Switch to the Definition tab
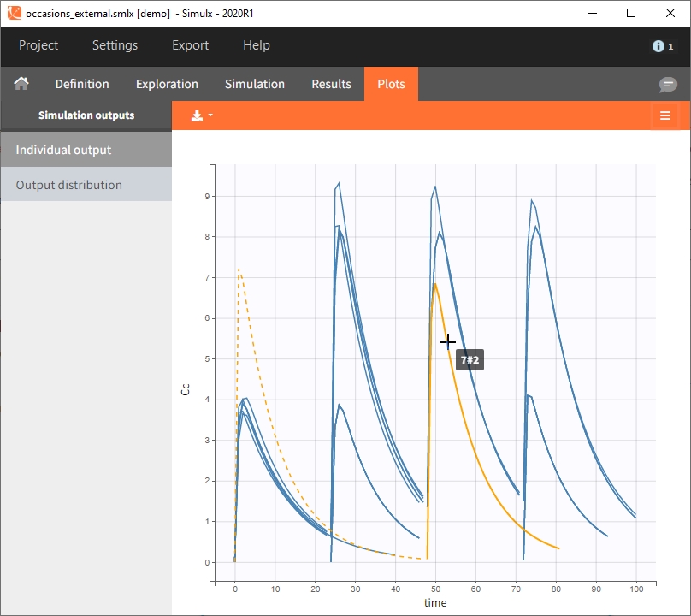 (82, 84)
